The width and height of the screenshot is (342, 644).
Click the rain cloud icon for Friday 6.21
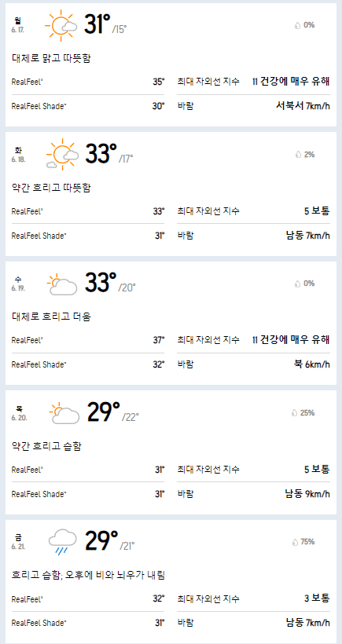point(62,542)
